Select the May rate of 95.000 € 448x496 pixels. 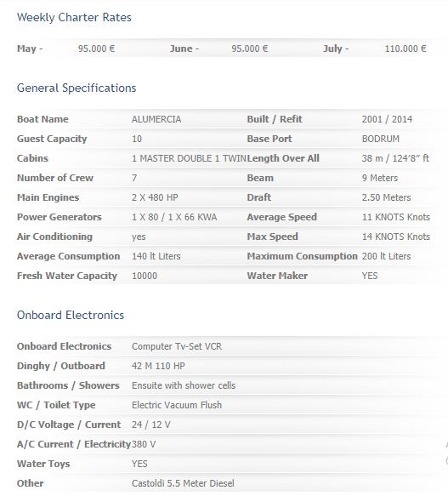[x=96, y=48]
